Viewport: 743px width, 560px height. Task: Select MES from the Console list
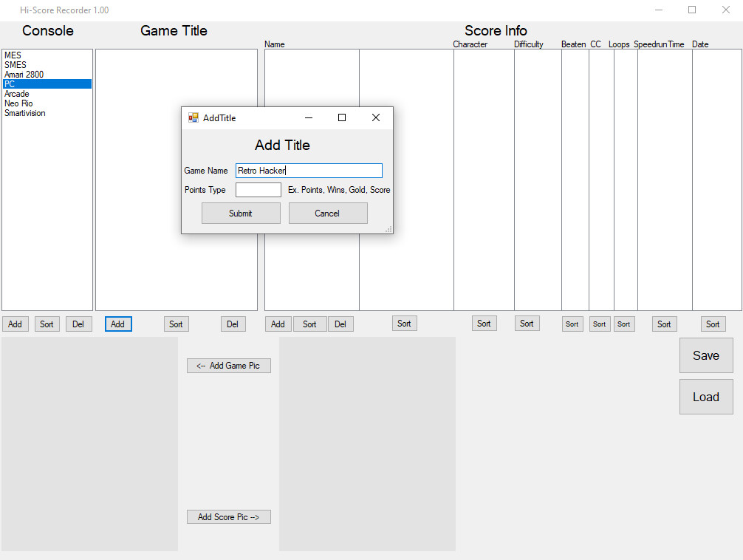[x=30, y=55]
